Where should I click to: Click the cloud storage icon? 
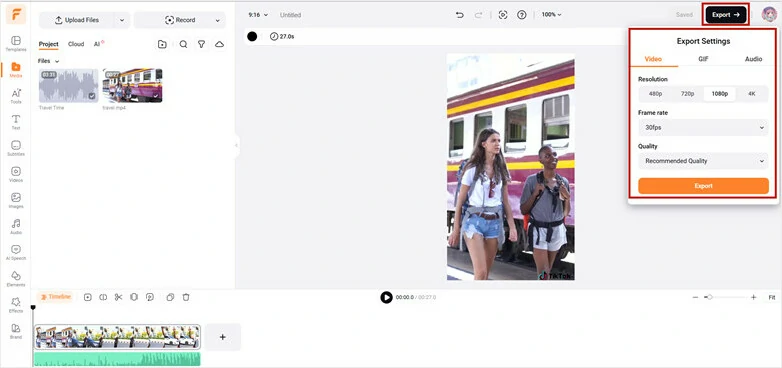tap(219, 44)
